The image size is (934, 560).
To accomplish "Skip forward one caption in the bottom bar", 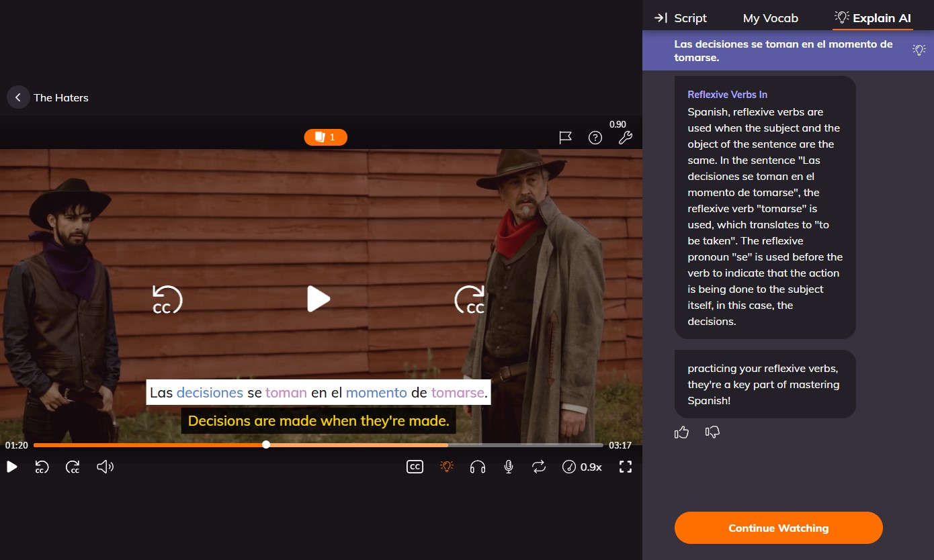I will pos(73,467).
